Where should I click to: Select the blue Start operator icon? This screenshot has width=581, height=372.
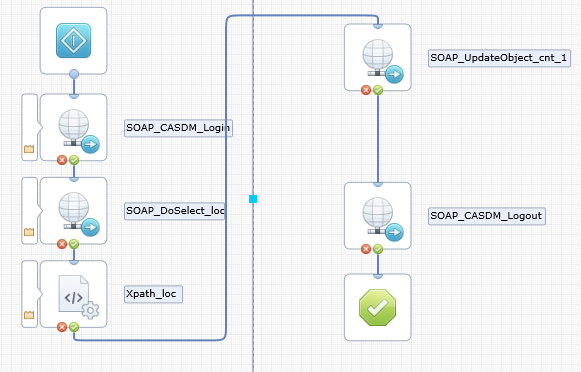(x=73, y=40)
